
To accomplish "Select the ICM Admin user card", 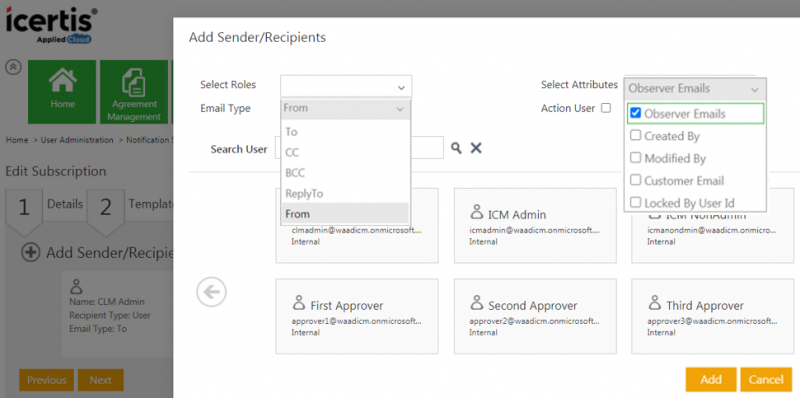I will point(535,226).
